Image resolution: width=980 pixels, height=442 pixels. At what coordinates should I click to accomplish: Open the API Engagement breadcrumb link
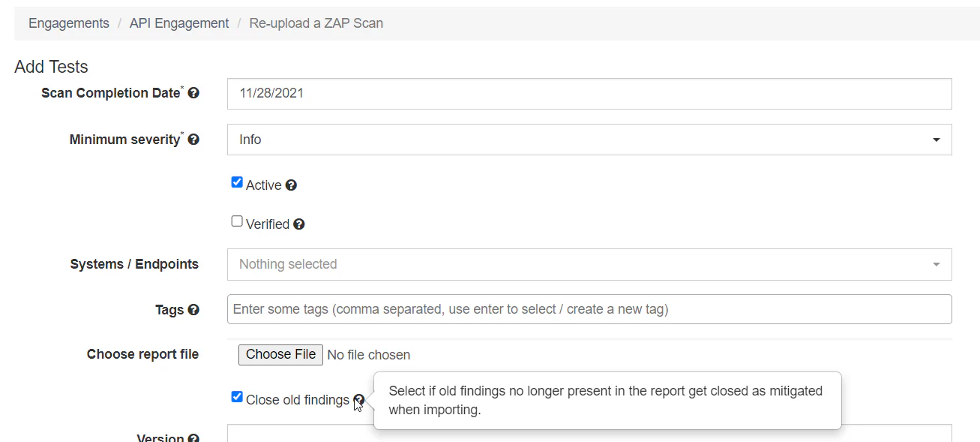click(x=178, y=23)
